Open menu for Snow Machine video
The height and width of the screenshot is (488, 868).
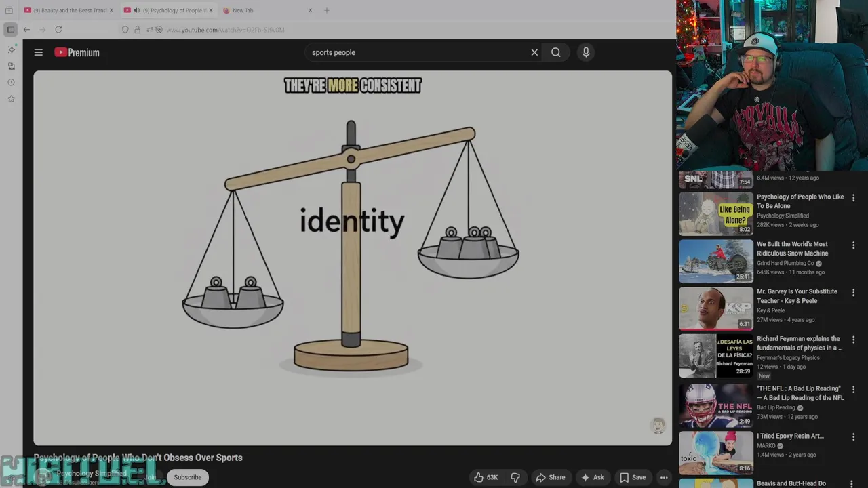854,245
